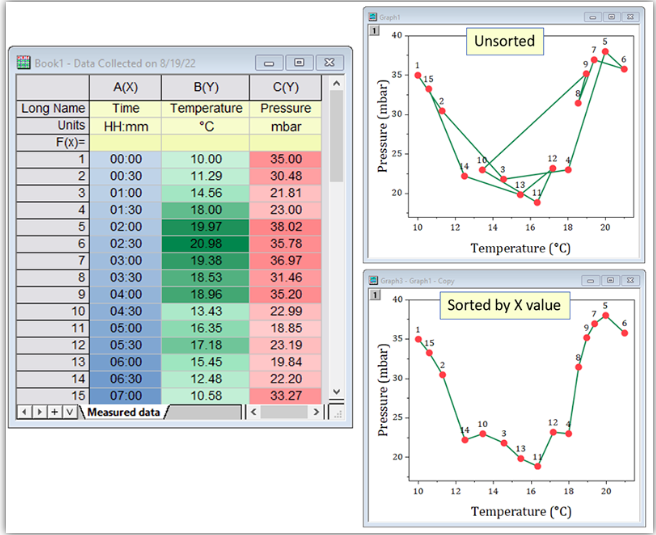Screen dimensions: 656x535
Task: Click the 20.98 temperature cell
Action: 205,244
